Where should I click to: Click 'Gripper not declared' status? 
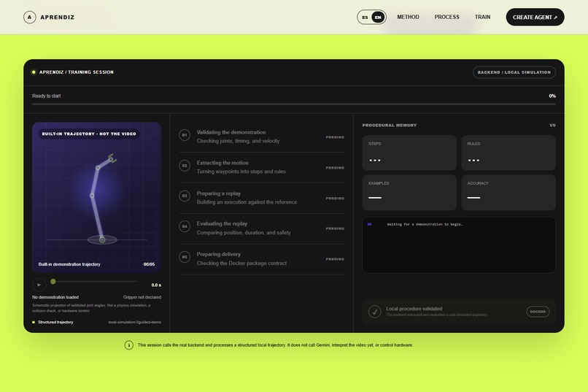(x=142, y=297)
